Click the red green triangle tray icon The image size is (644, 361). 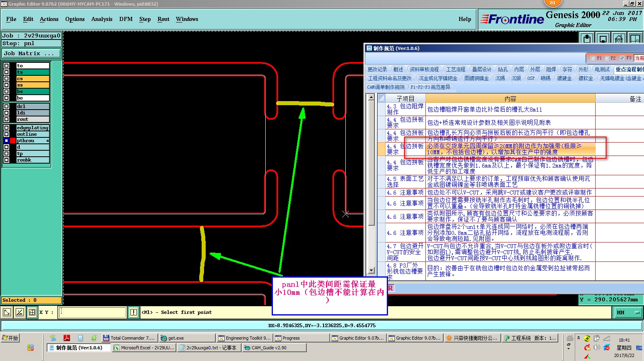[587, 356]
